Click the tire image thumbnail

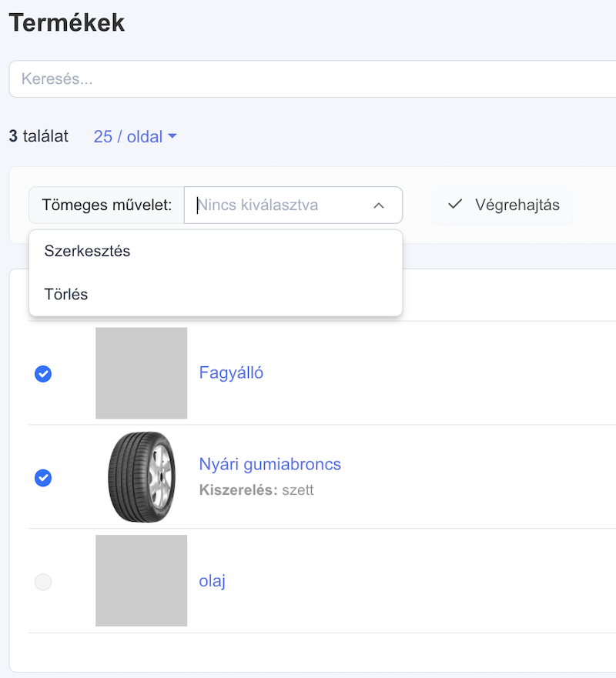tap(142, 476)
